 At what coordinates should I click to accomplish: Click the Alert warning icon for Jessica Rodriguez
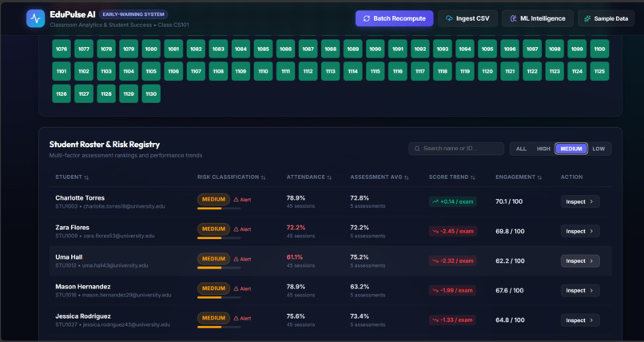237,318
